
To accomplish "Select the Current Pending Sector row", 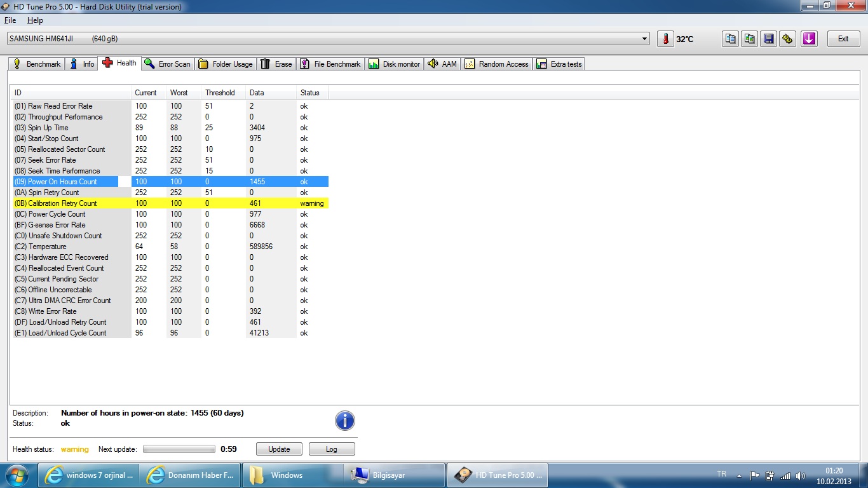I will click(x=170, y=279).
